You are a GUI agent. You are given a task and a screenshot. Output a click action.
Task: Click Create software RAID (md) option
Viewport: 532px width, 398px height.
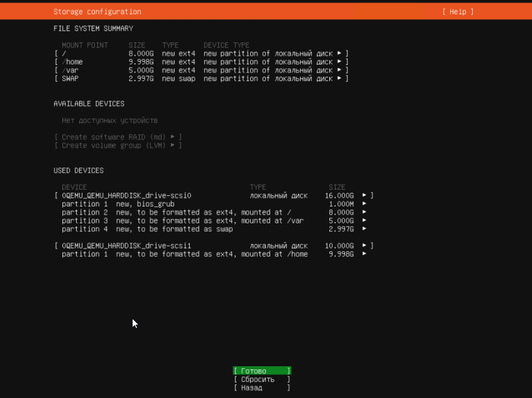[x=118, y=137]
